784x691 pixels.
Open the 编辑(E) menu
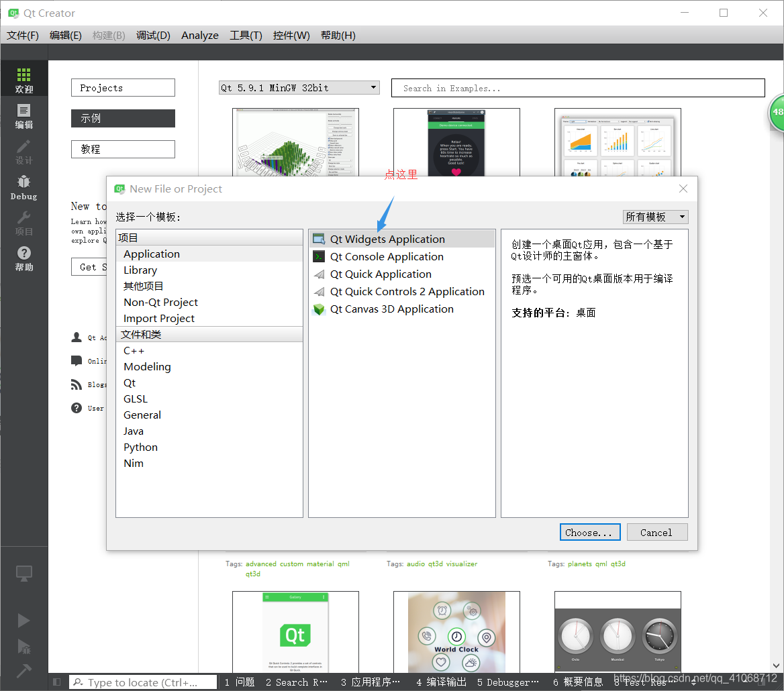(x=66, y=36)
